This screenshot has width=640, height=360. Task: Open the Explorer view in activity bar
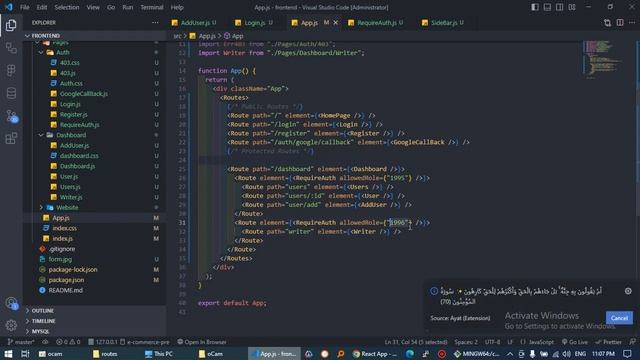point(11,25)
